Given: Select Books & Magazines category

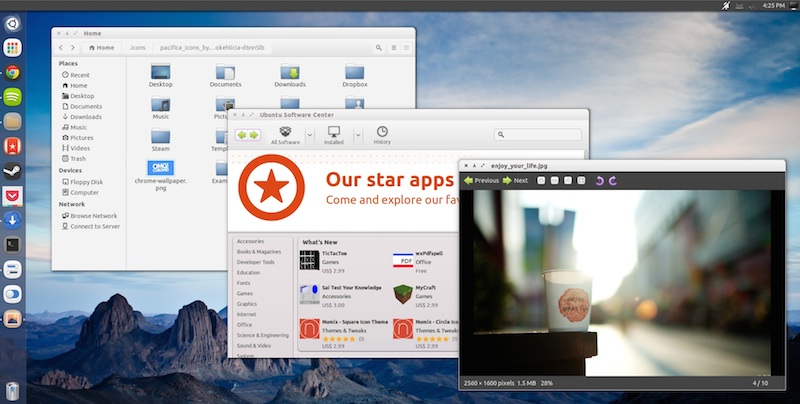Looking at the screenshot, I should (259, 251).
